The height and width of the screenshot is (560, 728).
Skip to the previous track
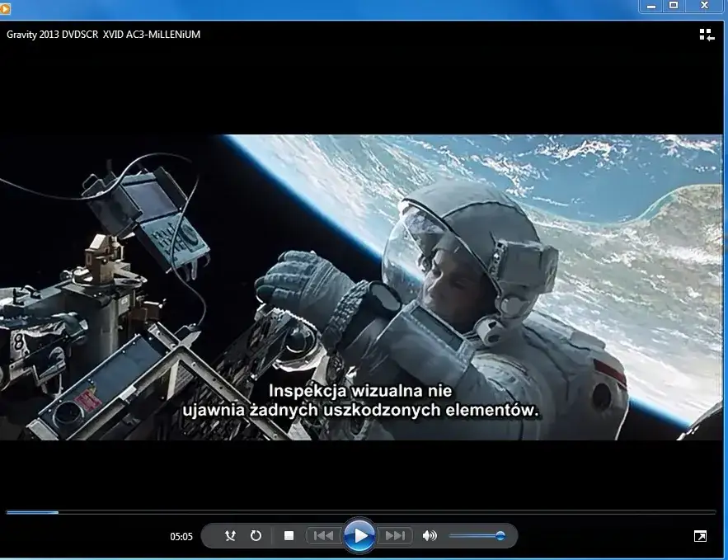[x=324, y=536]
